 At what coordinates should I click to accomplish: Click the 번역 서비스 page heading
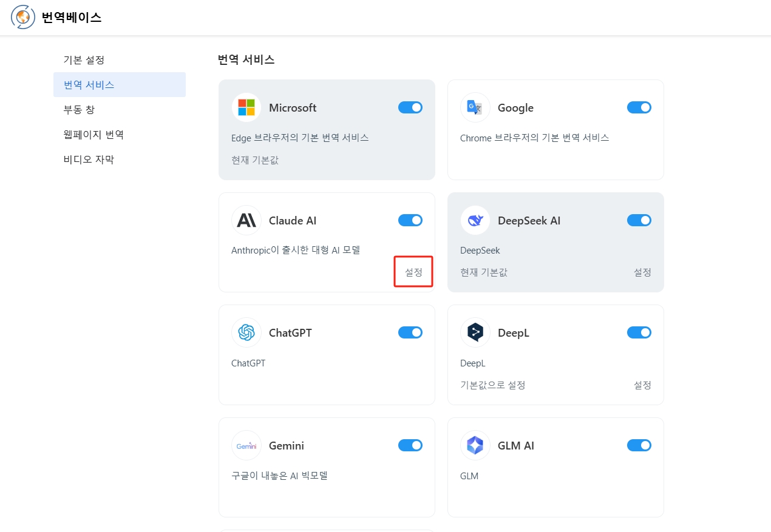point(246,59)
